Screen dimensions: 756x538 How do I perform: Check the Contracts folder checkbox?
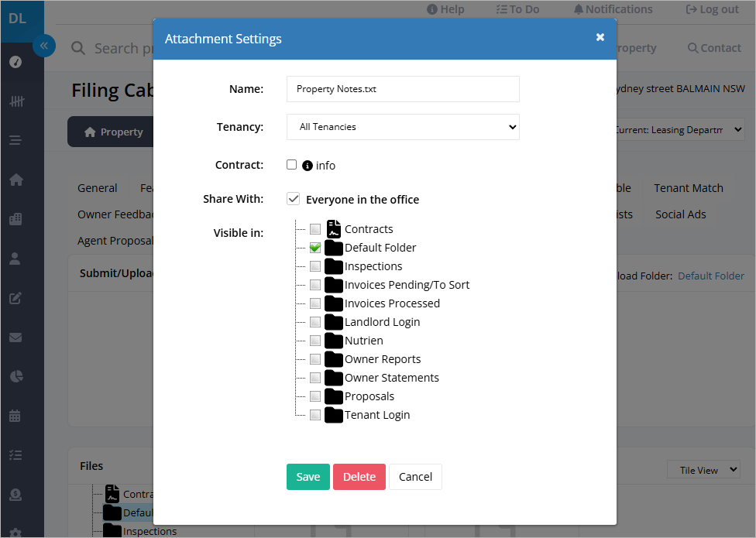pyautogui.click(x=315, y=229)
